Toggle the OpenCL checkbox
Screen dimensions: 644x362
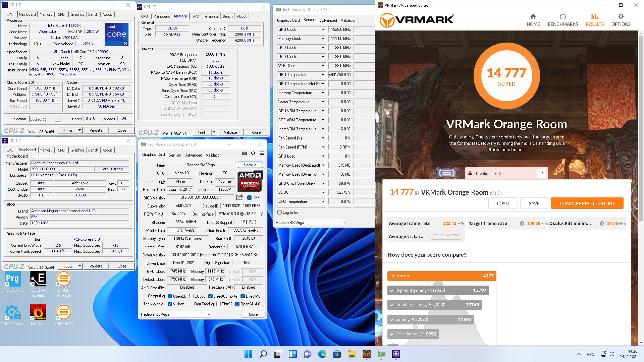[x=170, y=296]
